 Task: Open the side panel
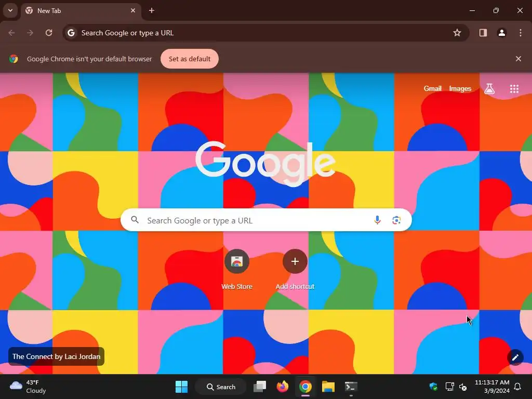pyautogui.click(x=483, y=33)
